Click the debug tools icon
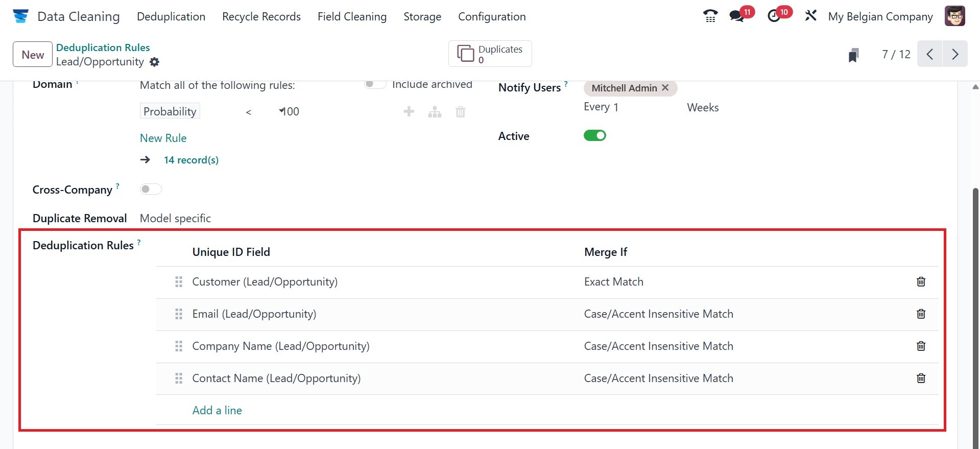This screenshot has width=980, height=449. click(x=811, y=16)
